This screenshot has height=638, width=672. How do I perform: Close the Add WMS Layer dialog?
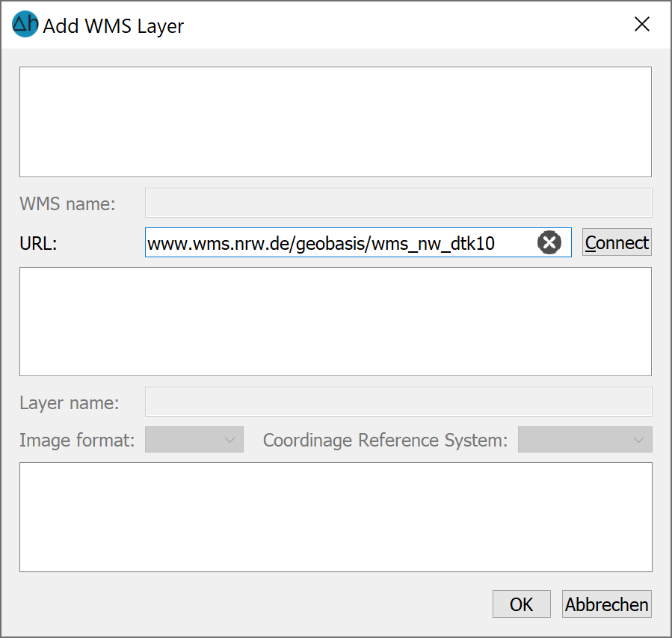(641, 24)
